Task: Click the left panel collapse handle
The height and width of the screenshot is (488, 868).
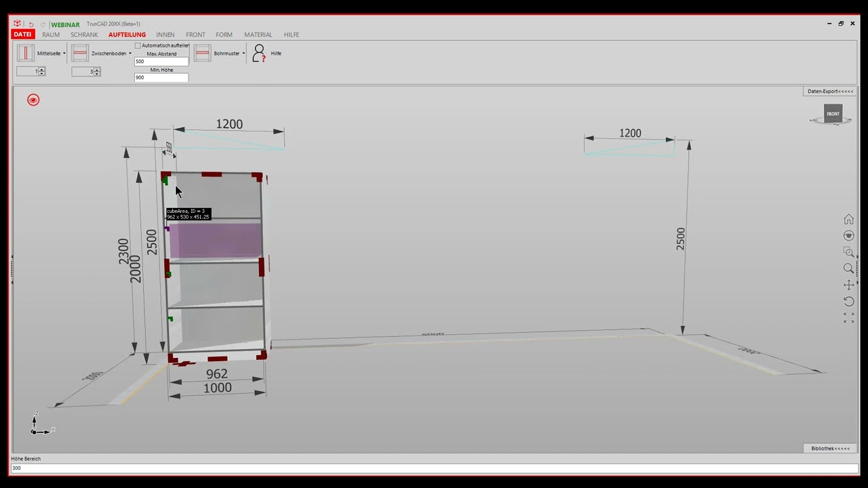Action: coord(12,269)
